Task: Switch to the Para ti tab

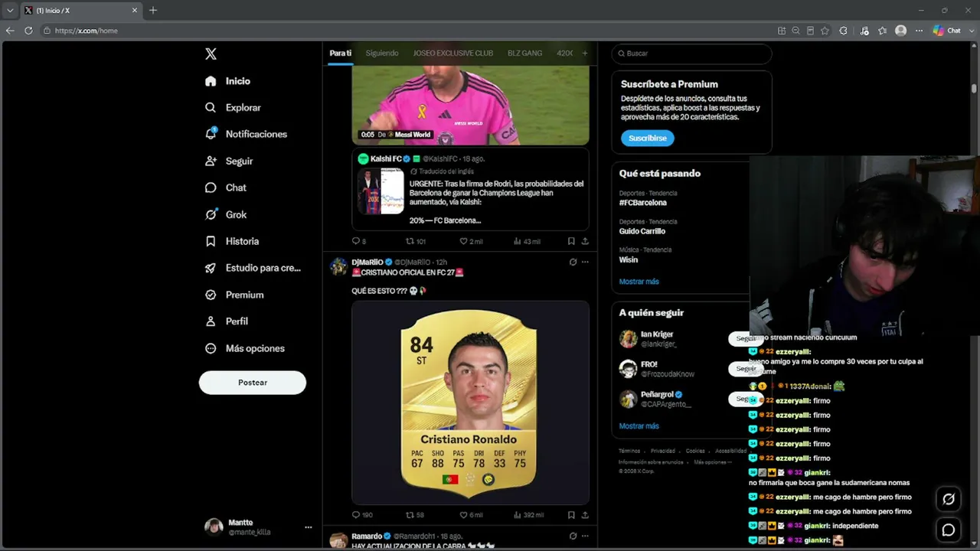Action: click(x=341, y=54)
